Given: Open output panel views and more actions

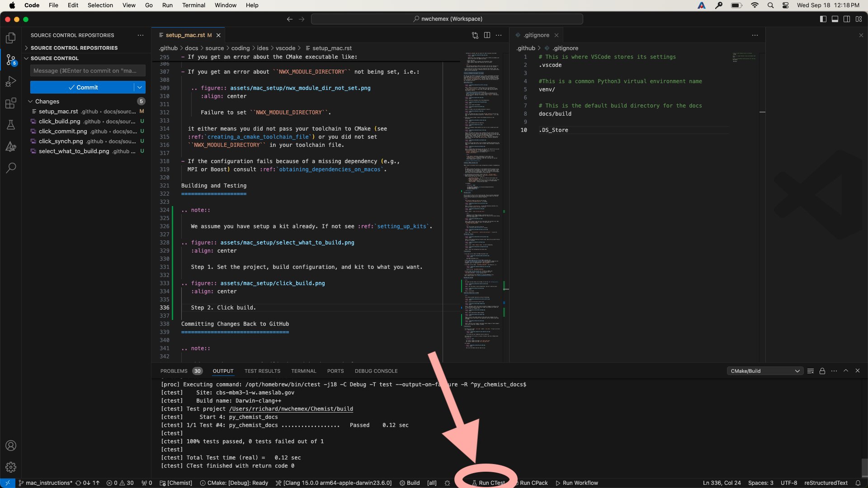Looking at the screenshot, I should click(834, 371).
